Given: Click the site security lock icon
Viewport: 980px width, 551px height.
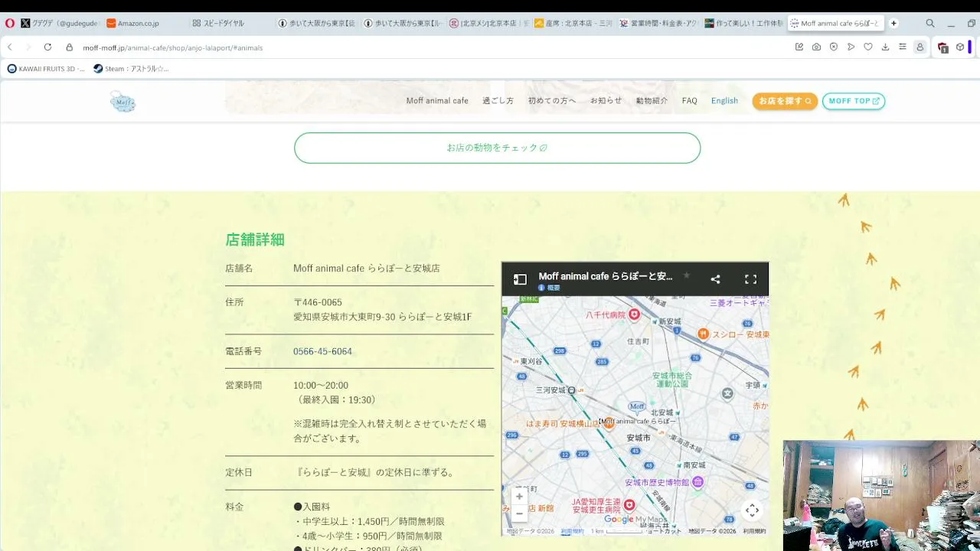Looking at the screenshot, I should click(x=70, y=47).
